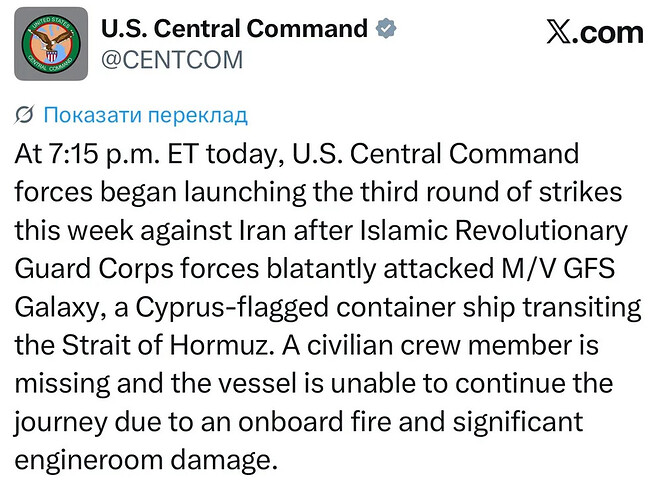Click the X logo in X.com watermark

559,32
